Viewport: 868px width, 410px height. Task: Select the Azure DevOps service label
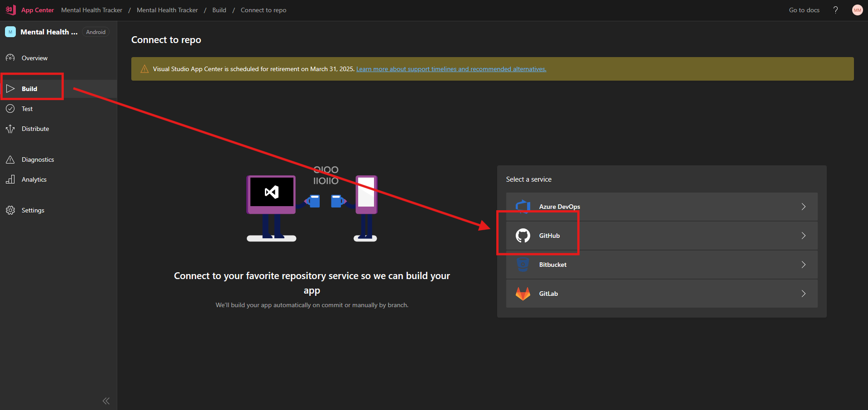pyautogui.click(x=559, y=207)
